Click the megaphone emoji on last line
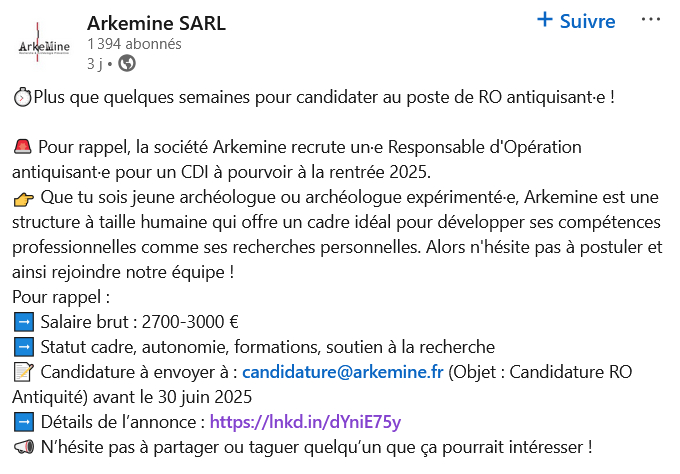The width and height of the screenshot is (680, 474). 23,447
